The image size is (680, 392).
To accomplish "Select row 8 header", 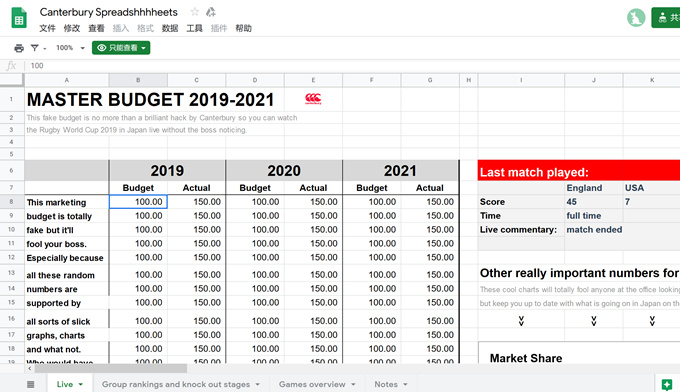I will (x=12, y=202).
